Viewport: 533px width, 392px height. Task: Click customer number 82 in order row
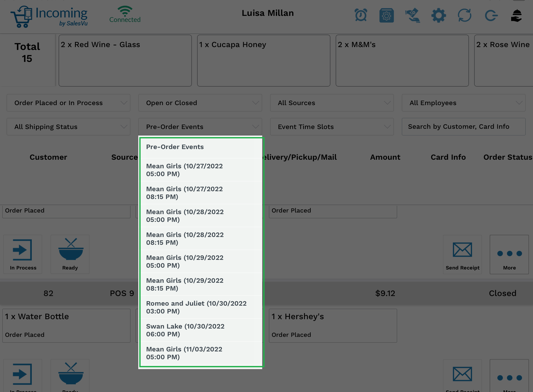[48, 293]
